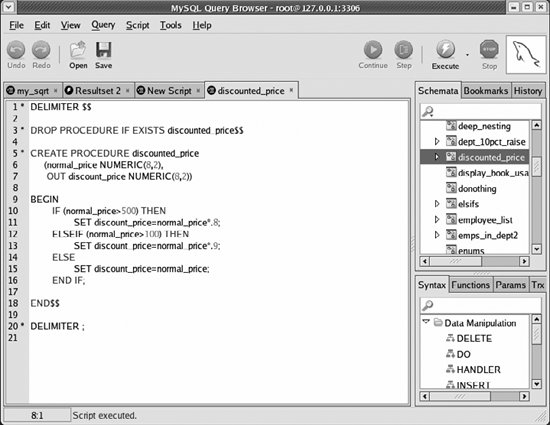
Task: Save the script with Save icon
Action: click(103, 50)
